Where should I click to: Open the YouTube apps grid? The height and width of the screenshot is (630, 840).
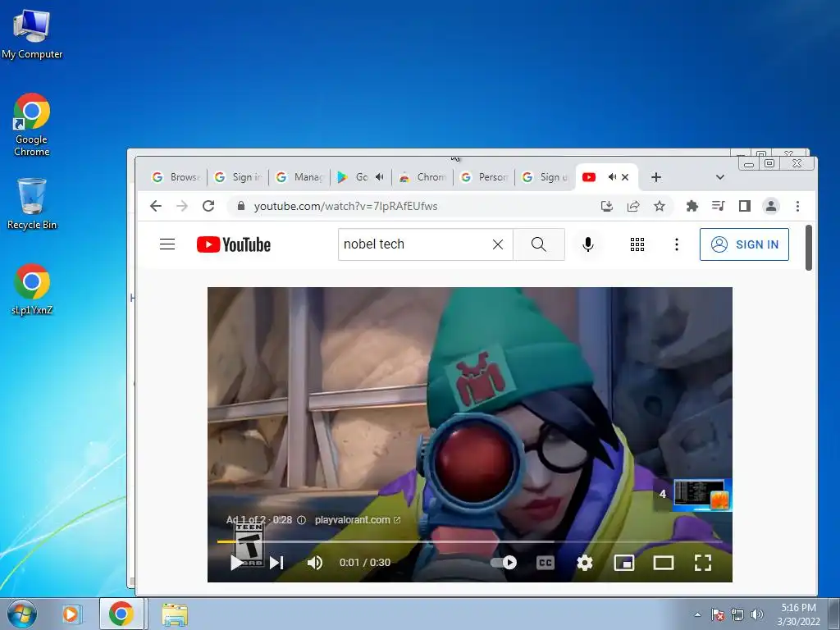[637, 244]
